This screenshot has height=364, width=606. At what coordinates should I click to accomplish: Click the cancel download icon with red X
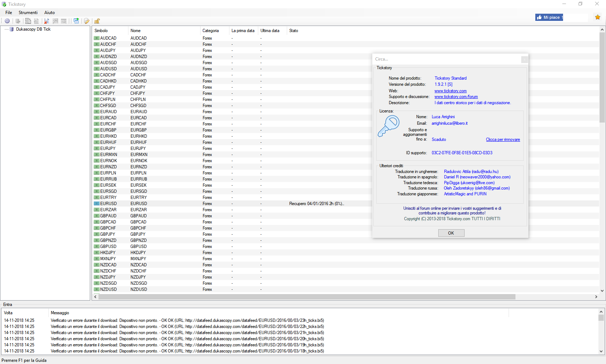pyautogui.click(x=47, y=21)
